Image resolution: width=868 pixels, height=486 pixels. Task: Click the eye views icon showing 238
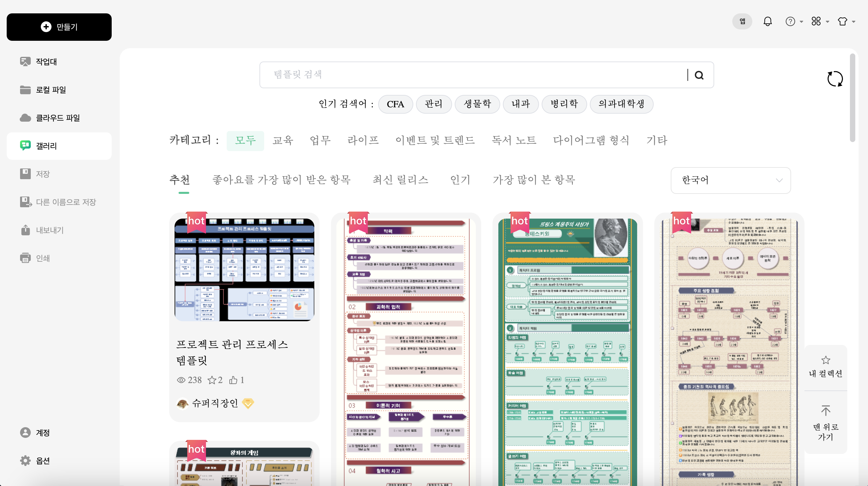pyautogui.click(x=181, y=380)
